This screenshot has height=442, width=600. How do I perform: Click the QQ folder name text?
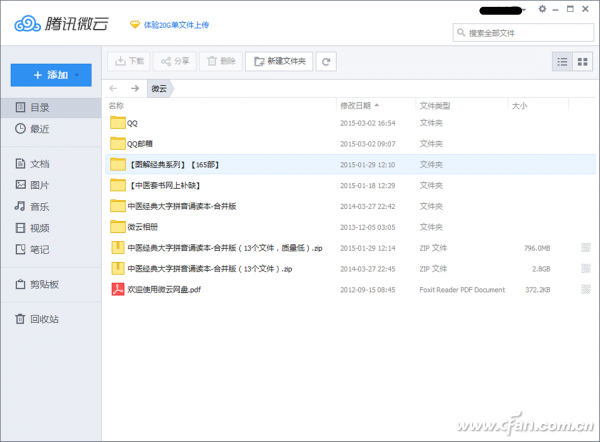pos(132,123)
